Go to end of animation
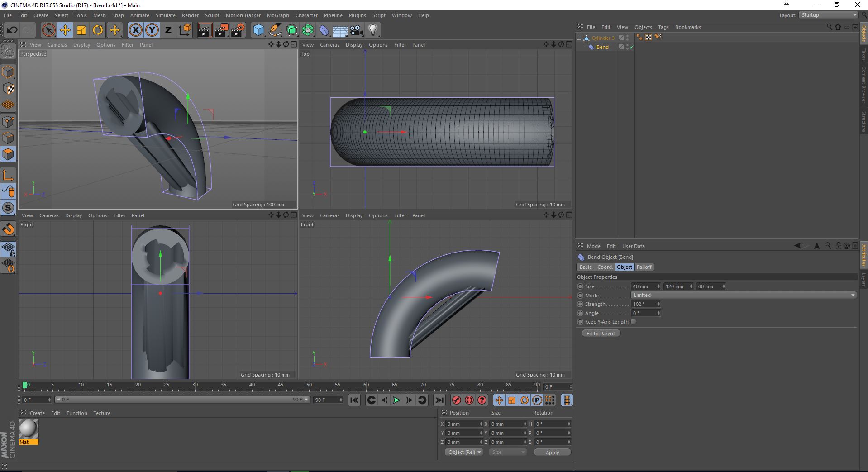This screenshot has width=868, height=472. click(439, 400)
